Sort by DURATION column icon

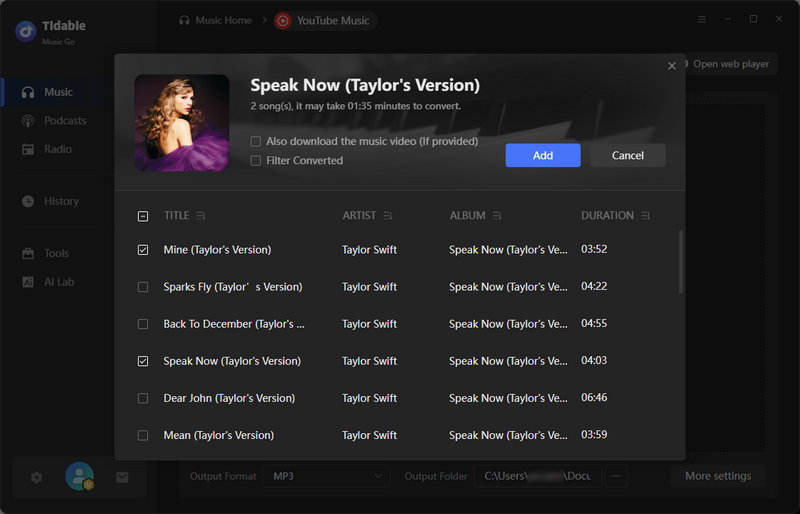[x=645, y=216]
